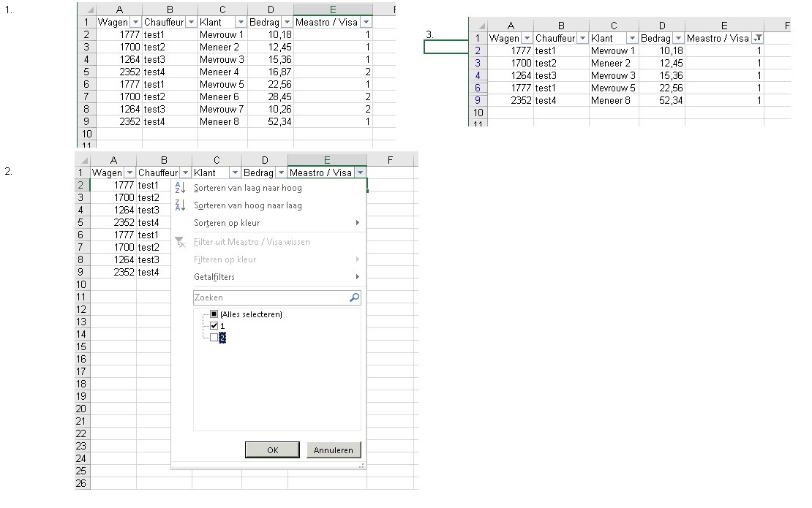Viewport: 812px width, 508px height.
Task: Click cell 'Mevrouw 7' in sheet 1
Action: [222, 109]
